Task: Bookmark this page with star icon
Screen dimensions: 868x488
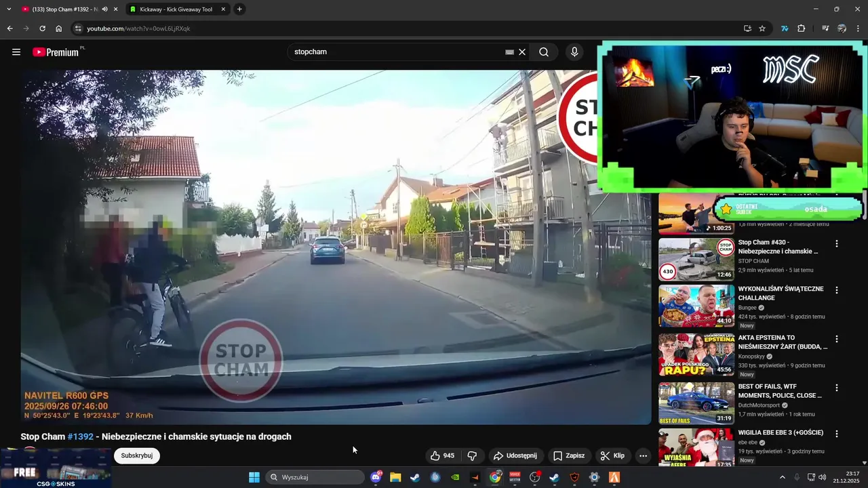Action: point(762,28)
